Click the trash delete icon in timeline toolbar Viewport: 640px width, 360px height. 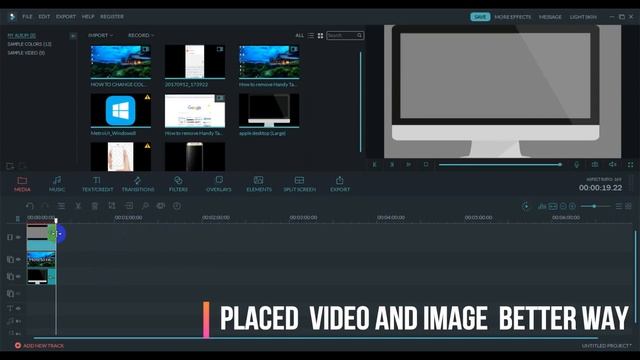click(x=94, y=206)
